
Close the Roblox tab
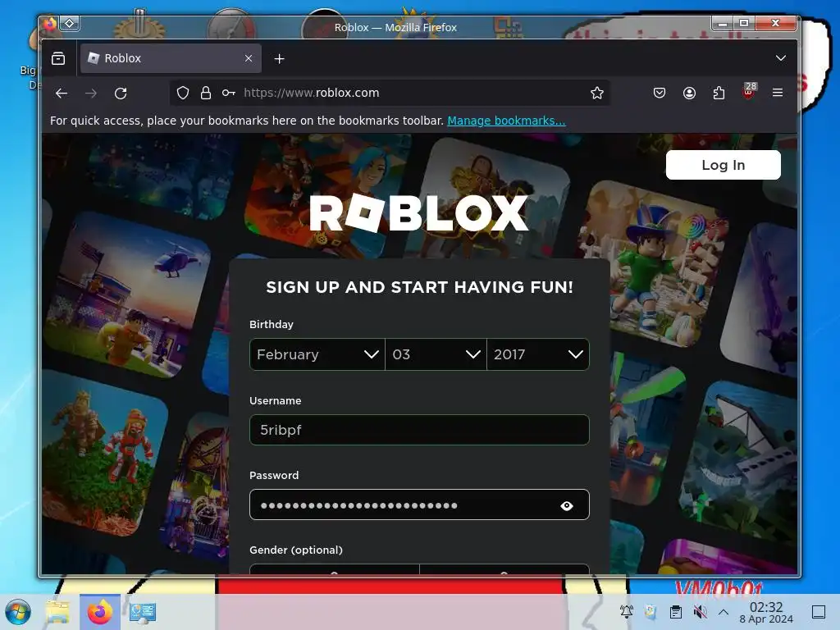coord(249,58)
